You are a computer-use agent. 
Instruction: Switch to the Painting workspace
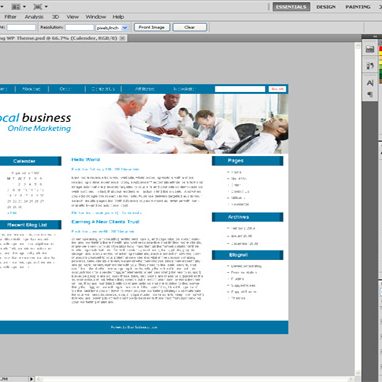pyautogui.click(x=358, y=7)
